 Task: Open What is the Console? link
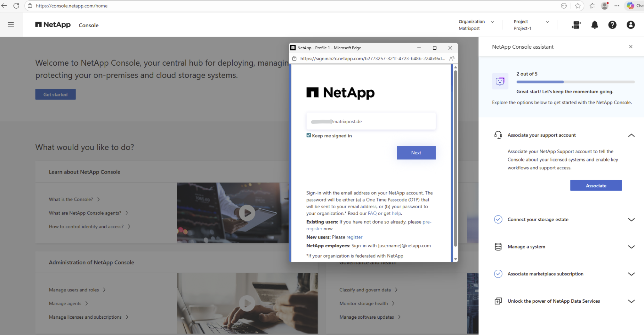75,199
